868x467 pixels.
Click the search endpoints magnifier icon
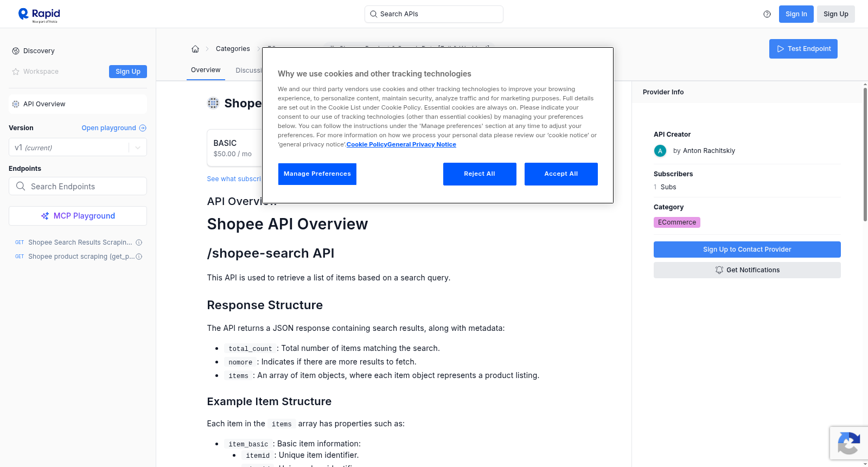point(21,186)
